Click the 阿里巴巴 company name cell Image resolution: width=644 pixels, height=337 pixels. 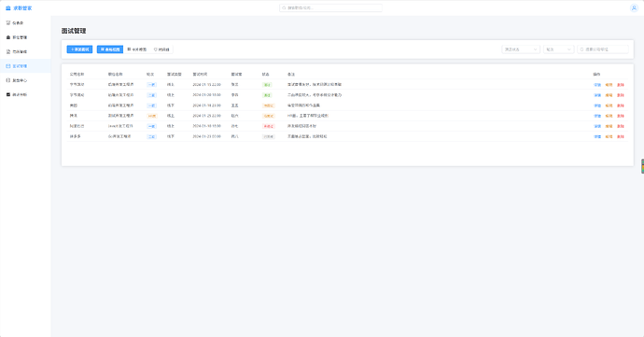coord(77,126)
